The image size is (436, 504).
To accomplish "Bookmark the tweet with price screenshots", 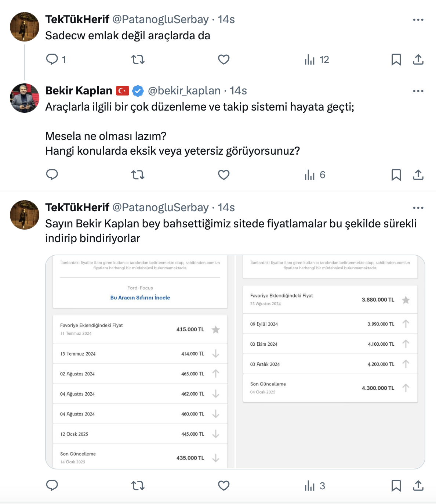I will [396, 486].
